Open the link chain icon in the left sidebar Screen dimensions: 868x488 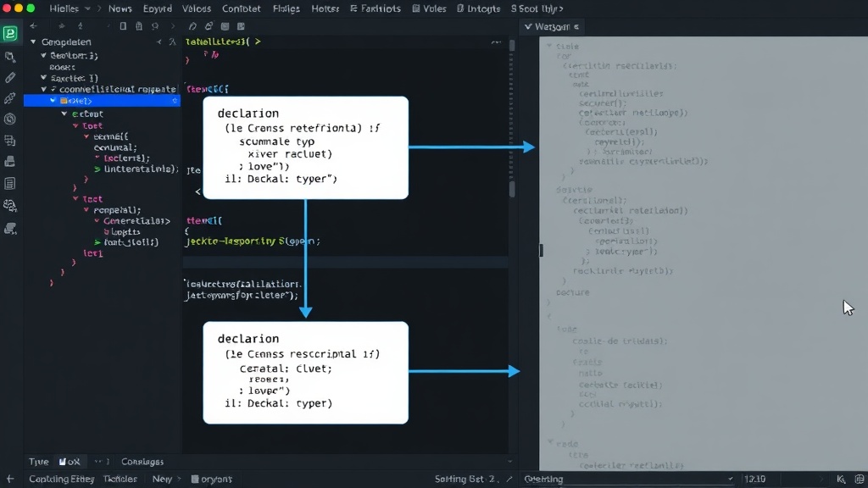coord(10,98)
